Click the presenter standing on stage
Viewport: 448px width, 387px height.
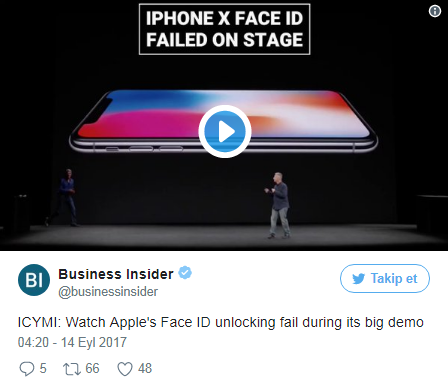coord(279,205)
